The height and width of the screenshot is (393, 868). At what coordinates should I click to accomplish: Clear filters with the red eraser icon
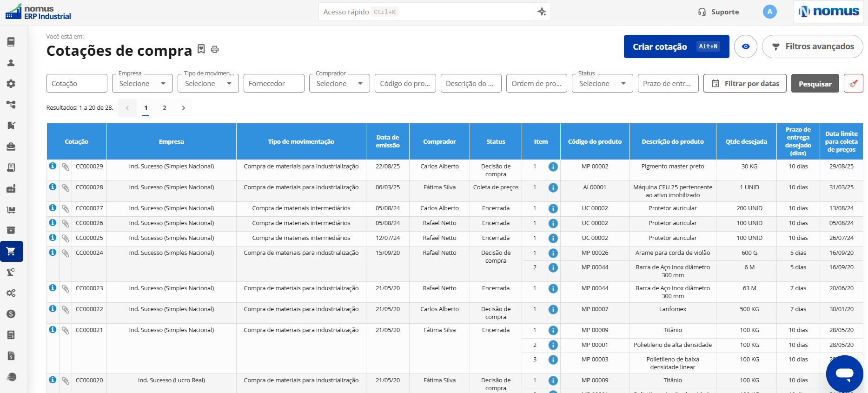854,84
